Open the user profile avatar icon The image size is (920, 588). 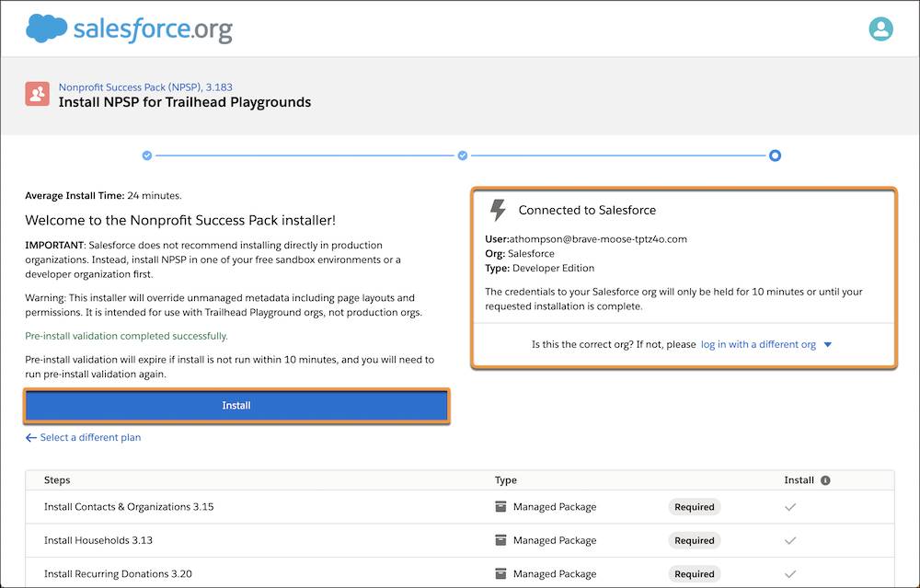880,29
